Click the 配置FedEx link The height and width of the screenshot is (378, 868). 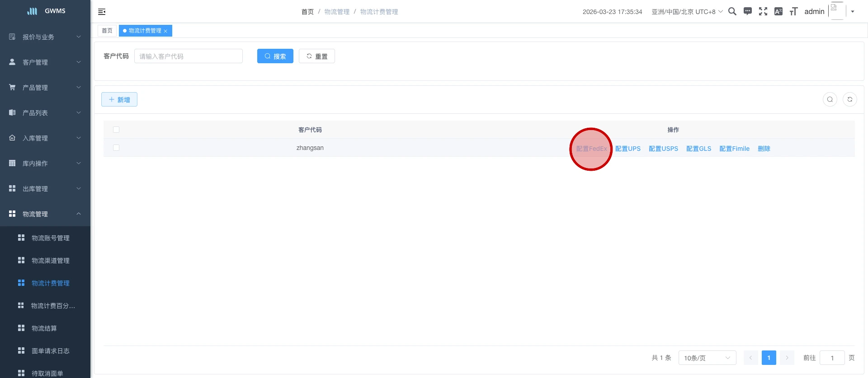(591, 149)
